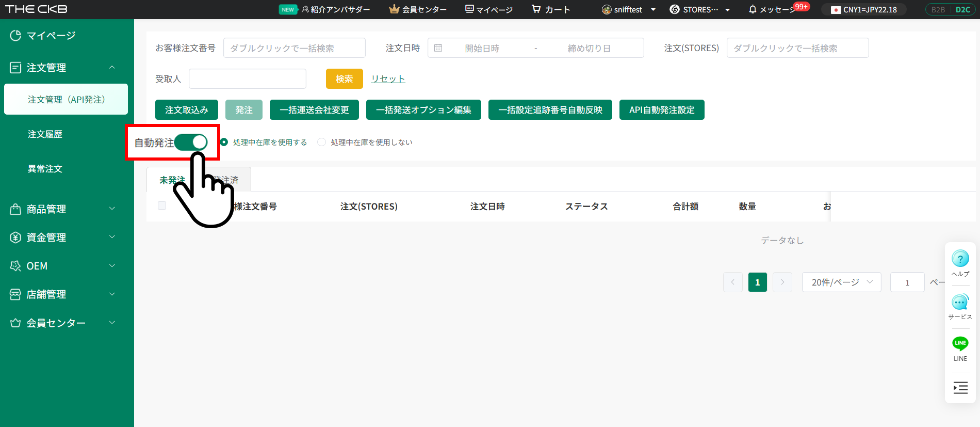Click the ステータス column header

(586, 206)
